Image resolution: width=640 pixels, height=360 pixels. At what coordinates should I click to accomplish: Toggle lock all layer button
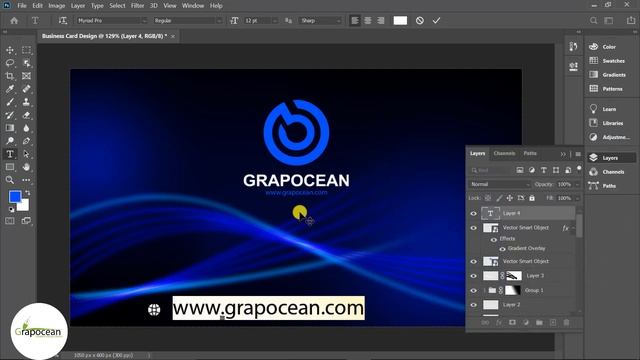pos(532,198)
